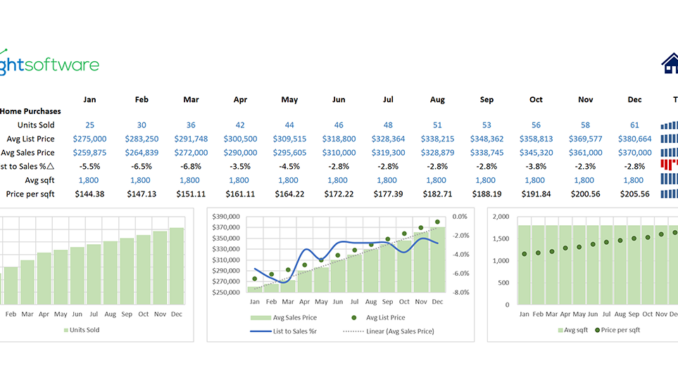Select the Nov column header
Screen dimensions: 678x392
click(x=585, y=99)
